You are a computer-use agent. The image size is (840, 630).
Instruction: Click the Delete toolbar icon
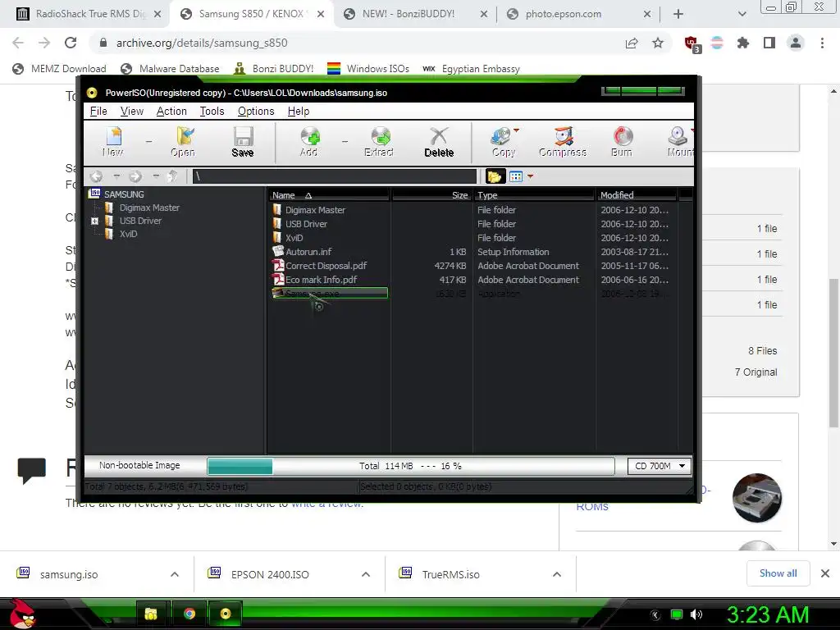click(439, 142)
